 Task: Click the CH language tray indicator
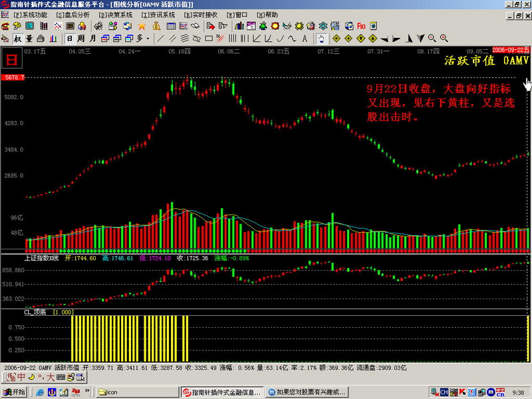(x=444, y=392)
